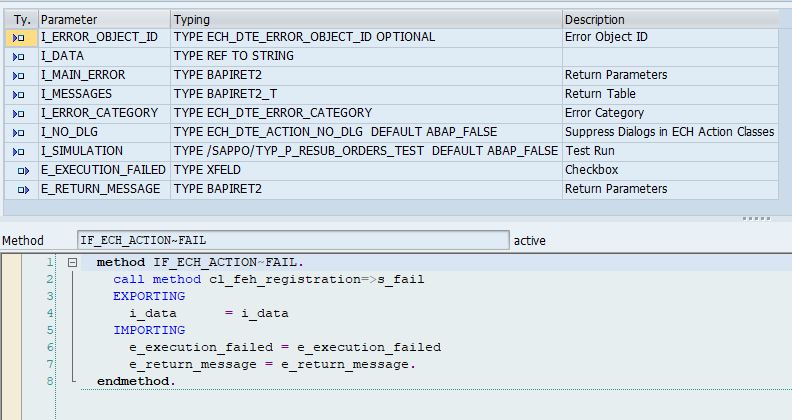The image size is (792, 420).
Task: Click importing icon for I_SIMULATION row
Action: 19,151
